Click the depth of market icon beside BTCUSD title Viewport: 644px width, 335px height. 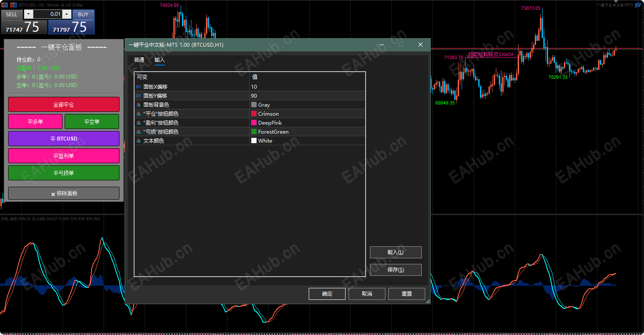coord(13,5)
